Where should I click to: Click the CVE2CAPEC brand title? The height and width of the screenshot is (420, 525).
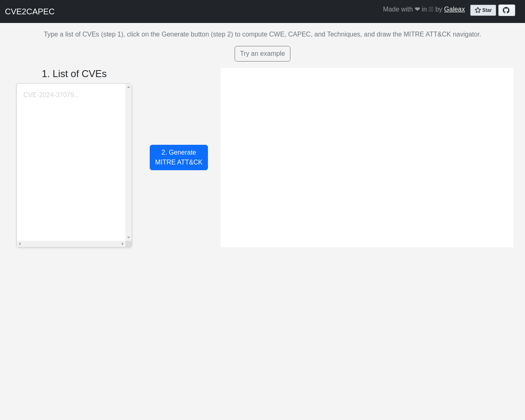[x=30, y=11]
